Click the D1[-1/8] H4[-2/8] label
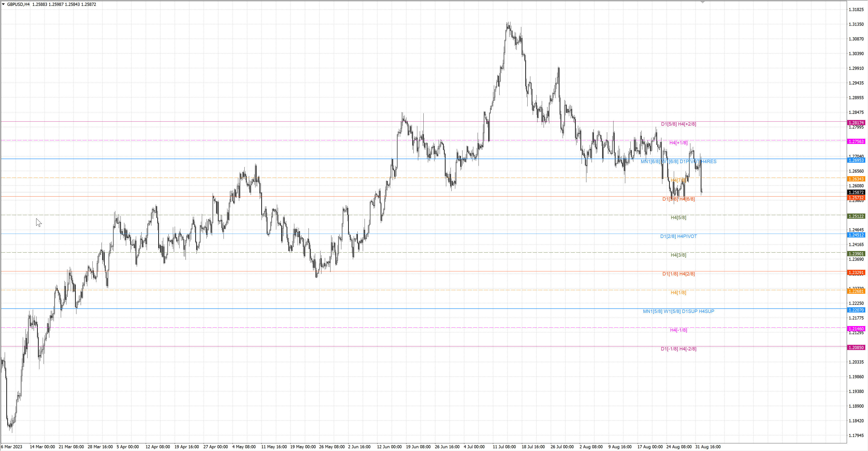The image size is (868, 451). (x=678, y=349)
